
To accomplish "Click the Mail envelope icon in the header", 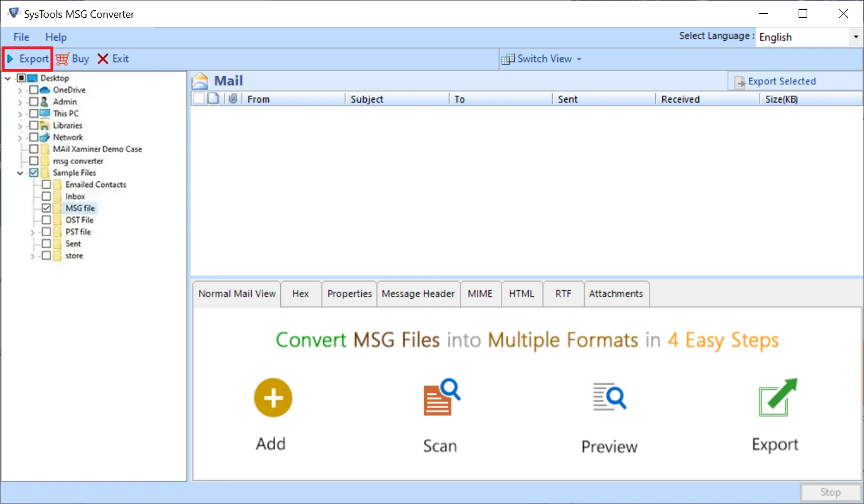I will pos(200,81).
